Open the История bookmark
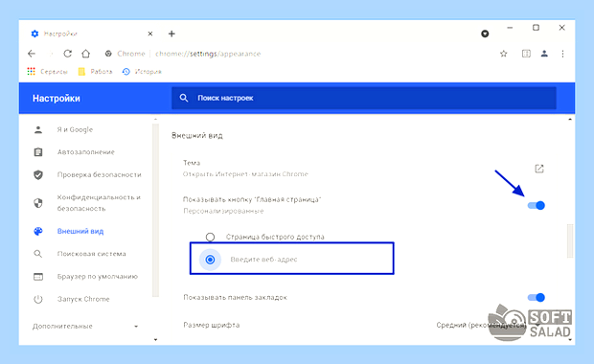This screenshot has height=364, width=594. click(142, 72)
